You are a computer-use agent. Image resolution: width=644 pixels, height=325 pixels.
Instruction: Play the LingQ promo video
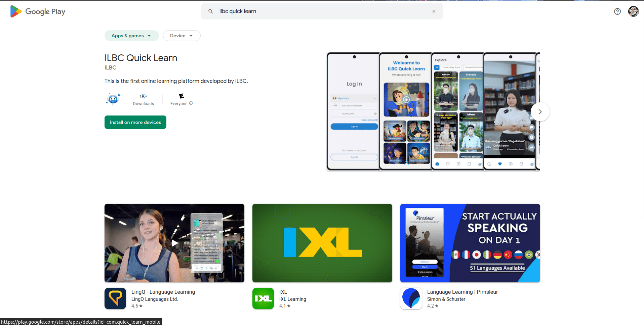(x=174, y=243)
